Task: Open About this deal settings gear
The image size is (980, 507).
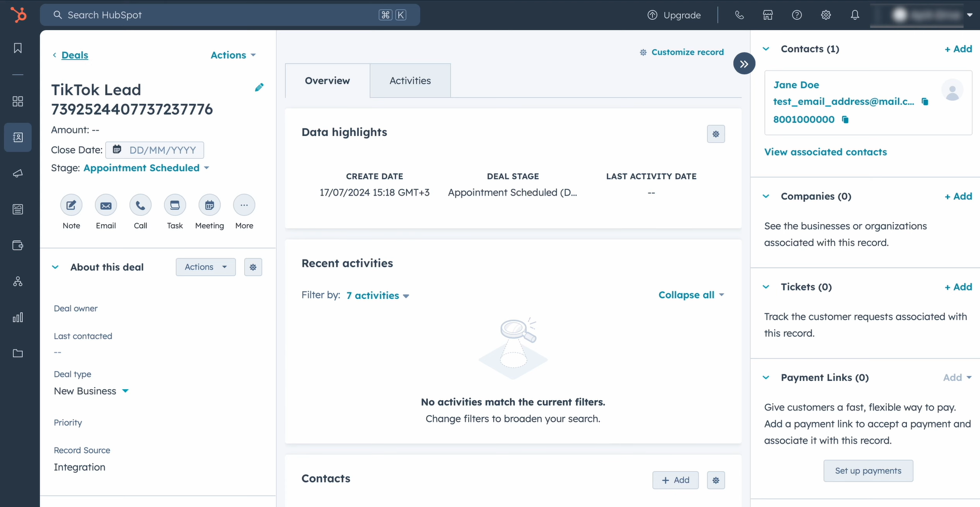Action: click(x=253, y=267)
